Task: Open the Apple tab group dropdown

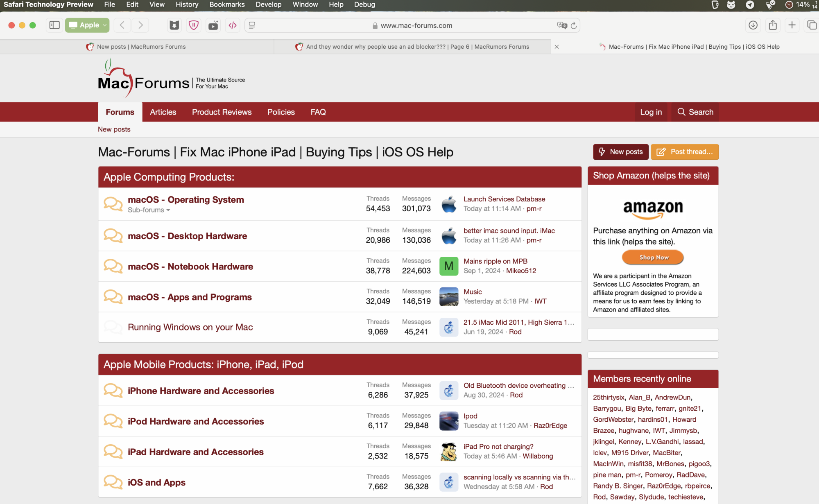Action: pos(87,25)
